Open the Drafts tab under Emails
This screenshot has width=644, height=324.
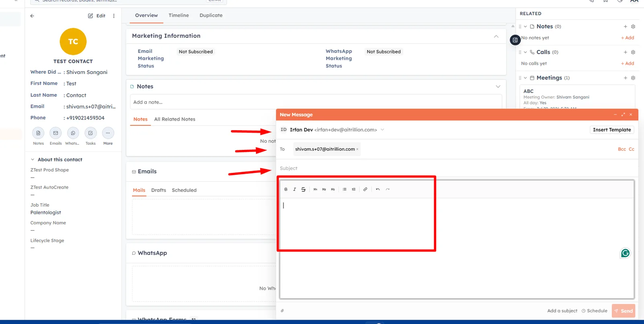(159, 190)
